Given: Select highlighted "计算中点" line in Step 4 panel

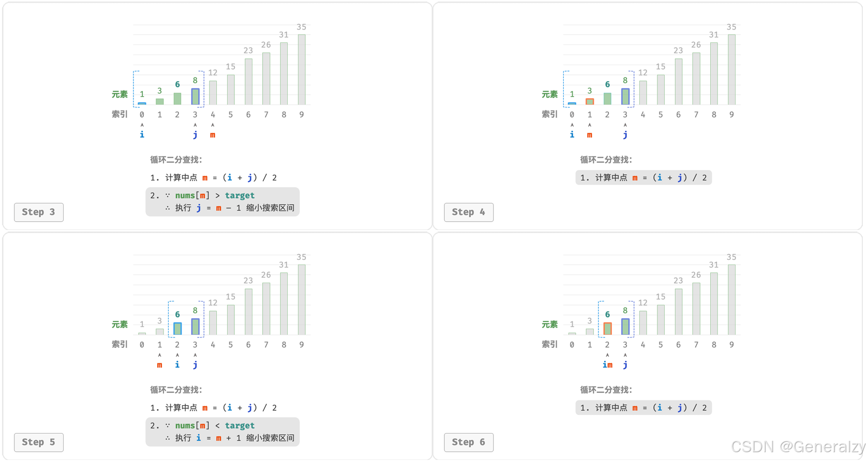Looking at the screenshot, I should coord(643,178).
